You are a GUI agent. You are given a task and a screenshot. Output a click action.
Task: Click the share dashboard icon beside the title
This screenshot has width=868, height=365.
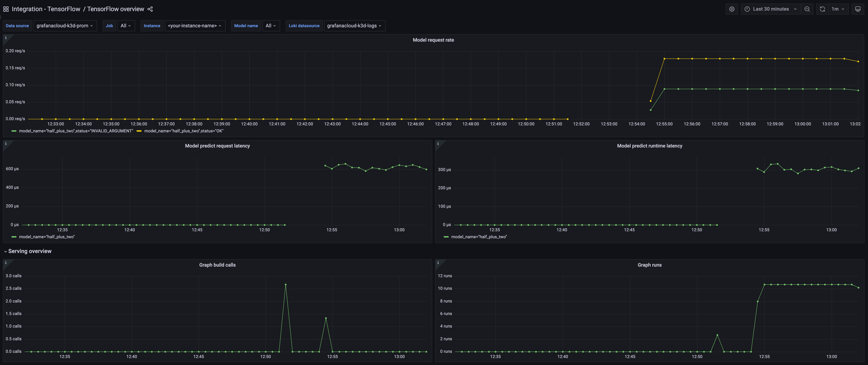150,9
